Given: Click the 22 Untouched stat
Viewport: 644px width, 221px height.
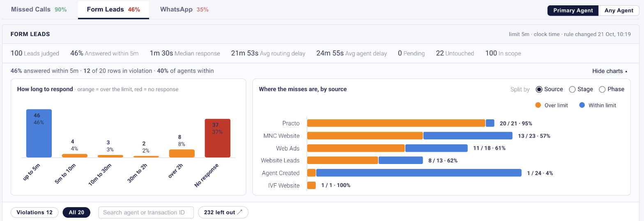Looking at the screenshot, I should click(455, 53).
